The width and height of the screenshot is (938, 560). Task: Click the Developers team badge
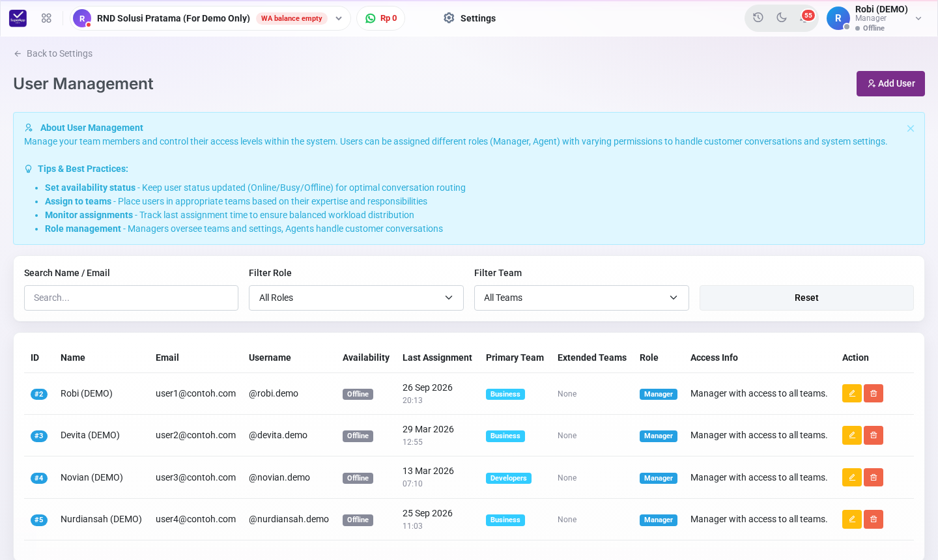pos(509,478)
